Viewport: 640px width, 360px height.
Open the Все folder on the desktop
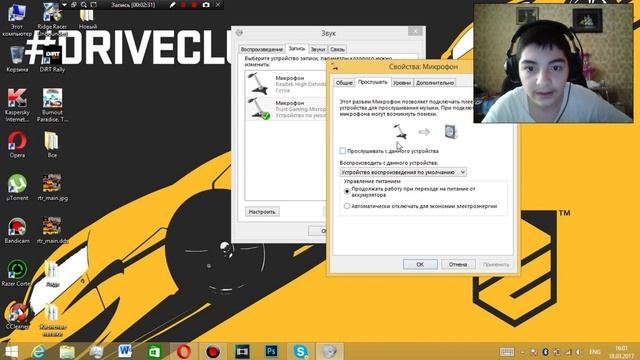tap(52, 144)
